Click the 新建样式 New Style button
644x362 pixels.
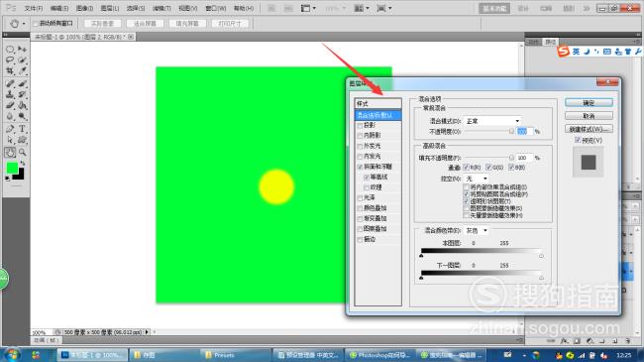coord(589,129)
